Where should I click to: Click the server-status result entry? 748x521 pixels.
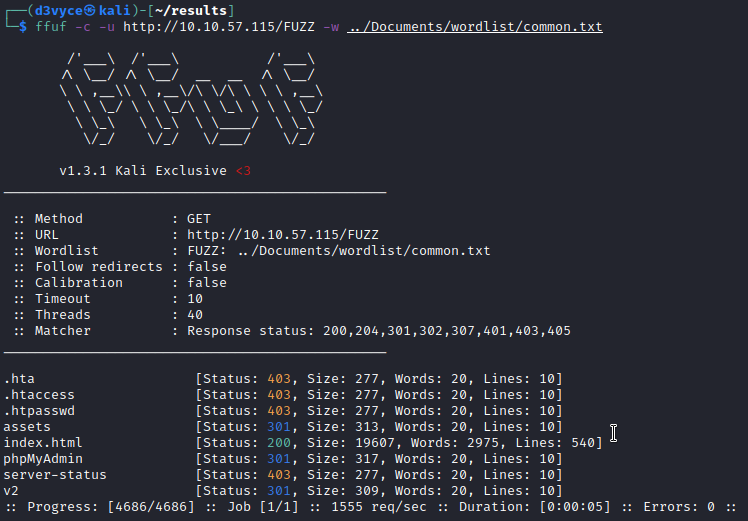pos(55,475)
